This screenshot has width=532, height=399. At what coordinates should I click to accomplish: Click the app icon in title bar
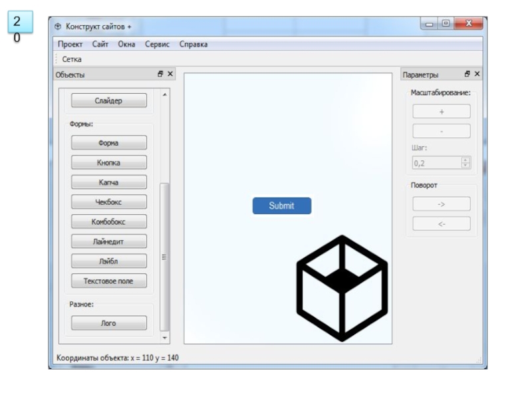[x=58, y=27]
